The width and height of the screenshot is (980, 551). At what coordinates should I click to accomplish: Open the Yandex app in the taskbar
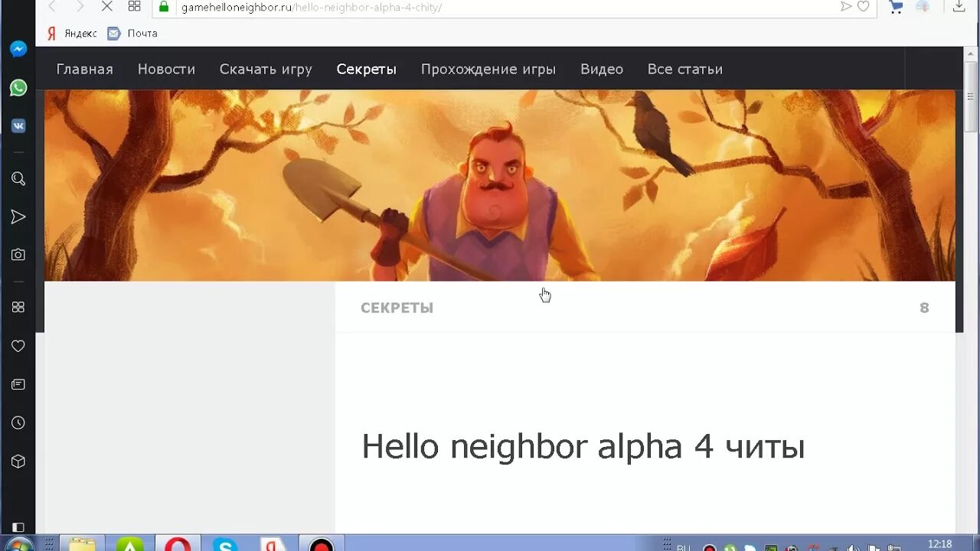[x=273, y=543]
